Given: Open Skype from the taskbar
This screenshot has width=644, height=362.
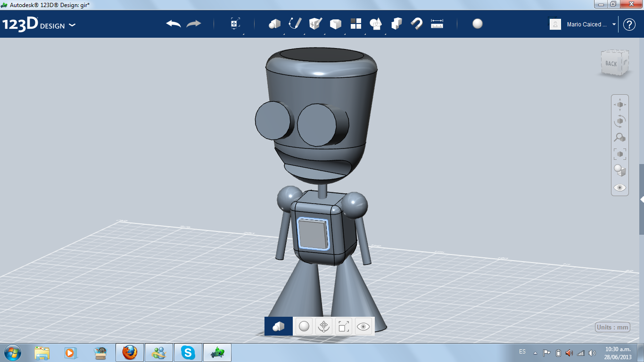Looking at the screenshot, I should (x=189, y=353).
